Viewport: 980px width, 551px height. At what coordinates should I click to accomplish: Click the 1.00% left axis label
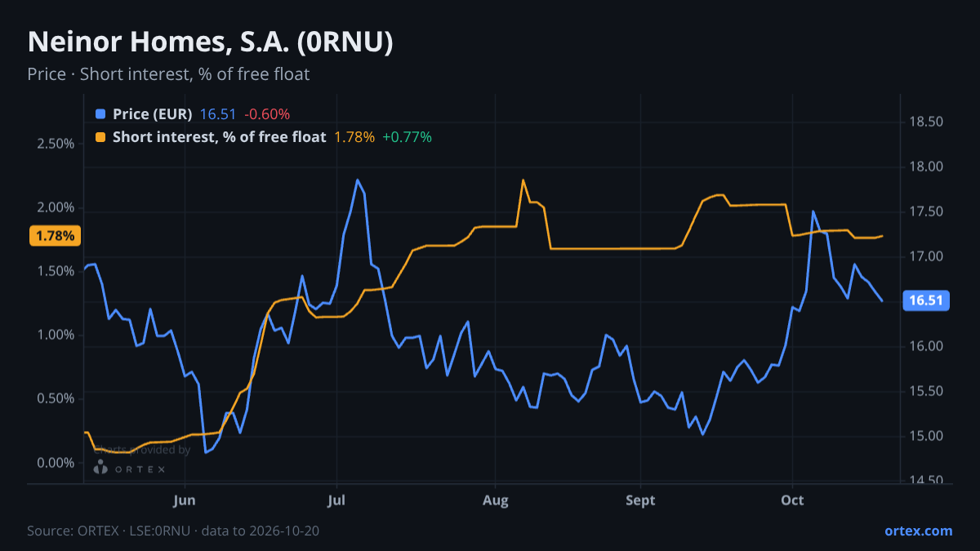tap(56, 335)
